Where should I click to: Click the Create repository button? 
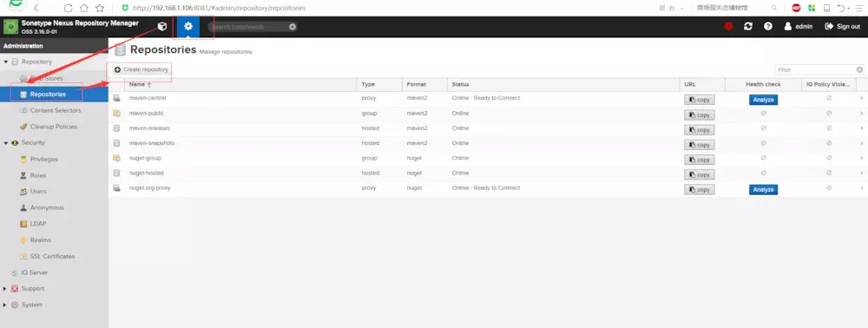(x=141, y=69)
